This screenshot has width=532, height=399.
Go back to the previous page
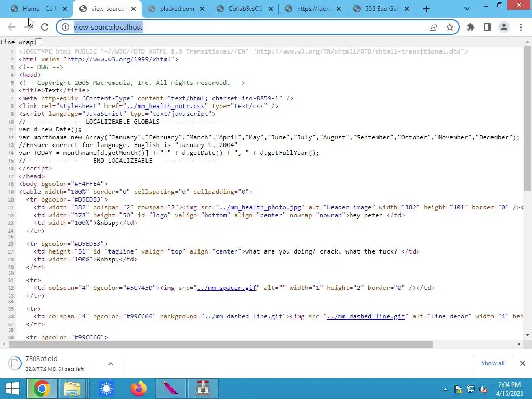pos(11,27)
